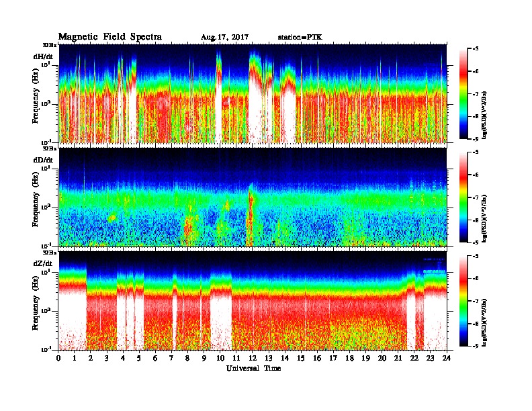Click the 22 hour tick label
Viewport: 532px width, 411px height.
[414, 359]
